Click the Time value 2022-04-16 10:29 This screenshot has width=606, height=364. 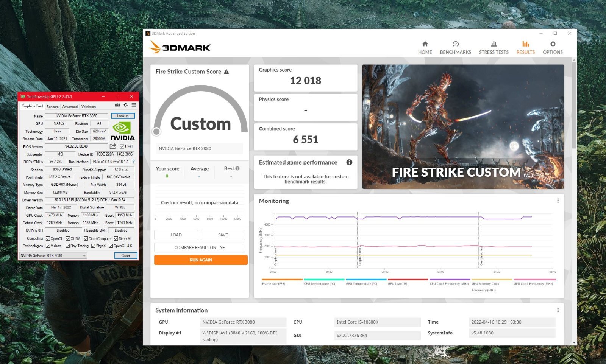[x=512, y=322]
